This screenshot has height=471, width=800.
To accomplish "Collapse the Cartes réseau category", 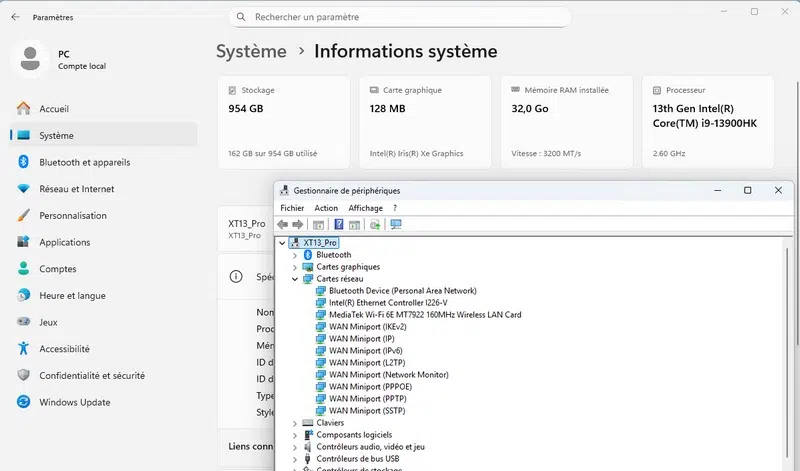I will pos(295,279).
